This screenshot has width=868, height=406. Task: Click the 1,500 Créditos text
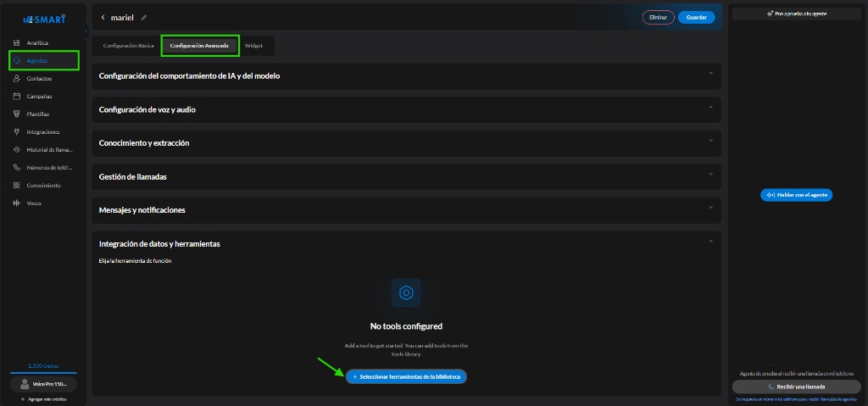44,366
